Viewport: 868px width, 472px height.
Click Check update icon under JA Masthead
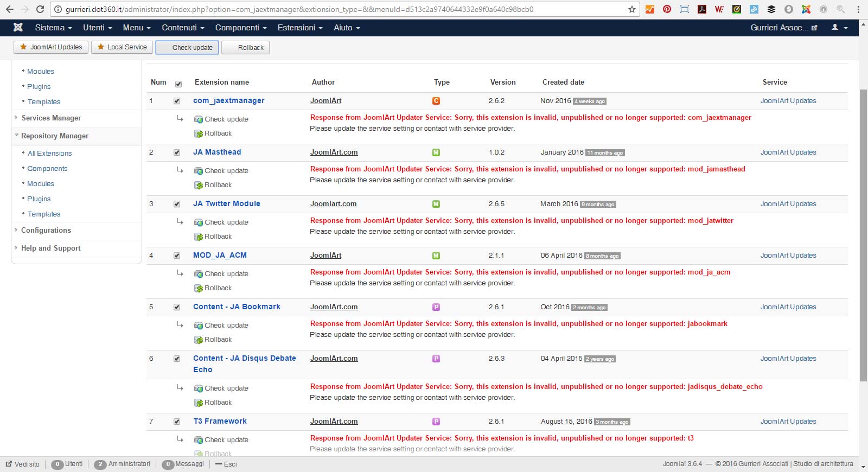click(x=199, y=171)
